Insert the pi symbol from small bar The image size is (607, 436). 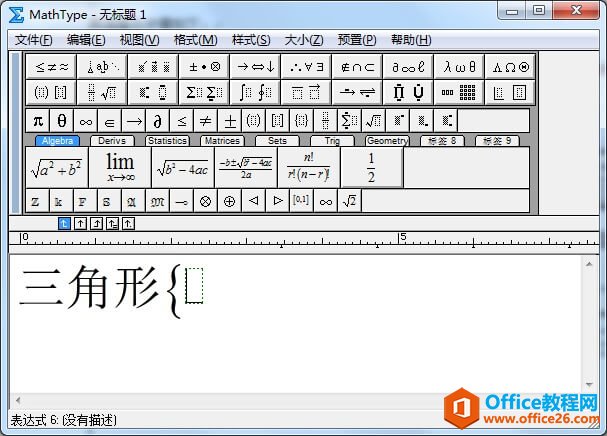(38, 121)
